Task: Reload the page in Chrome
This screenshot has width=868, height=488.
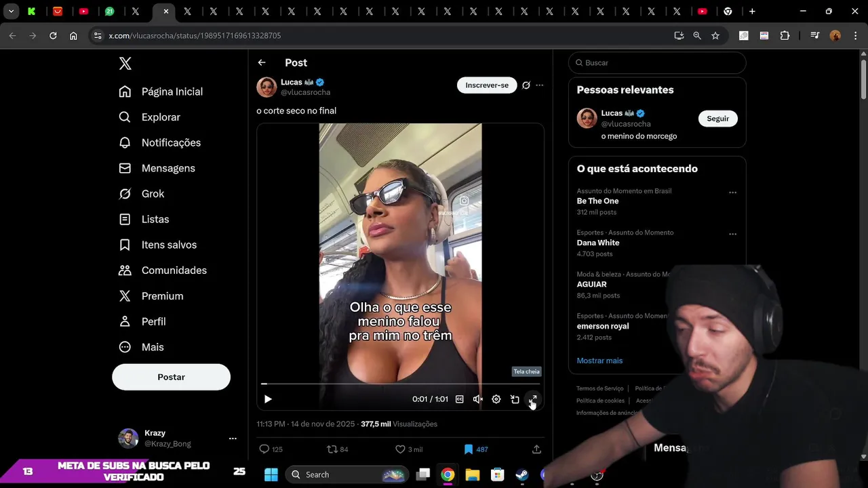Action: pos(53,35)
